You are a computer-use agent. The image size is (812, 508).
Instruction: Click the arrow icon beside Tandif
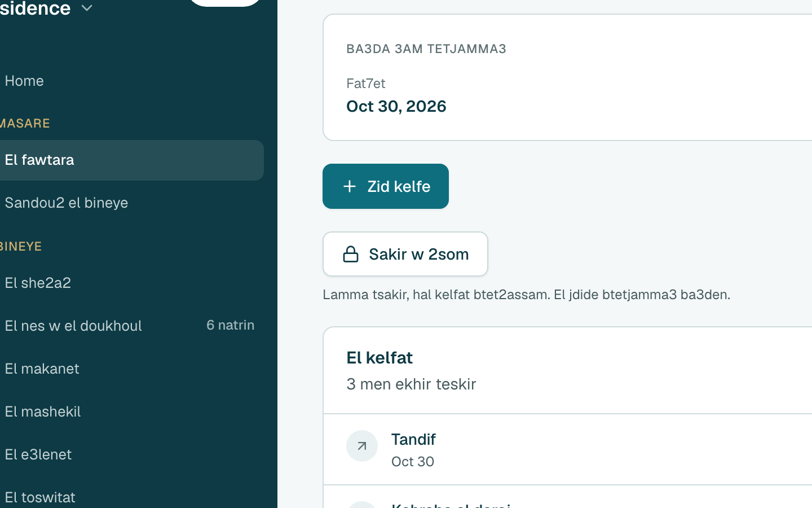(x=362, y=446)
